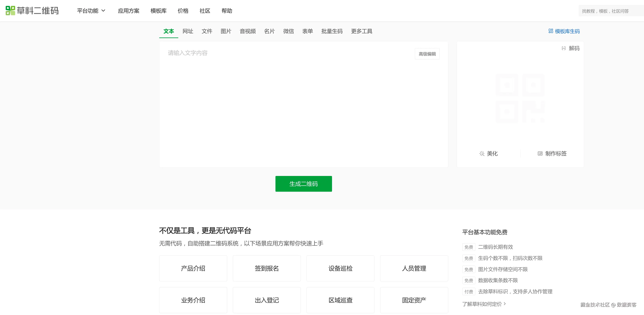
Task: Select the 批量生码 tab
Action: click(x=332, y=31)
